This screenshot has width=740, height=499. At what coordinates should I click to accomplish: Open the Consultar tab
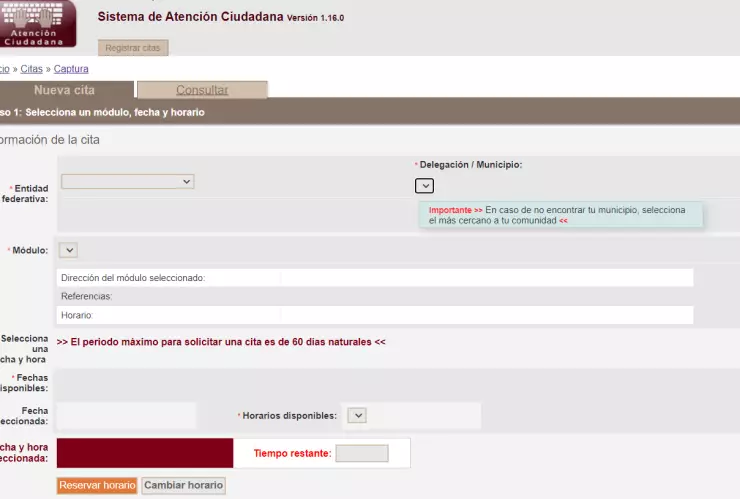pos(202,90)
